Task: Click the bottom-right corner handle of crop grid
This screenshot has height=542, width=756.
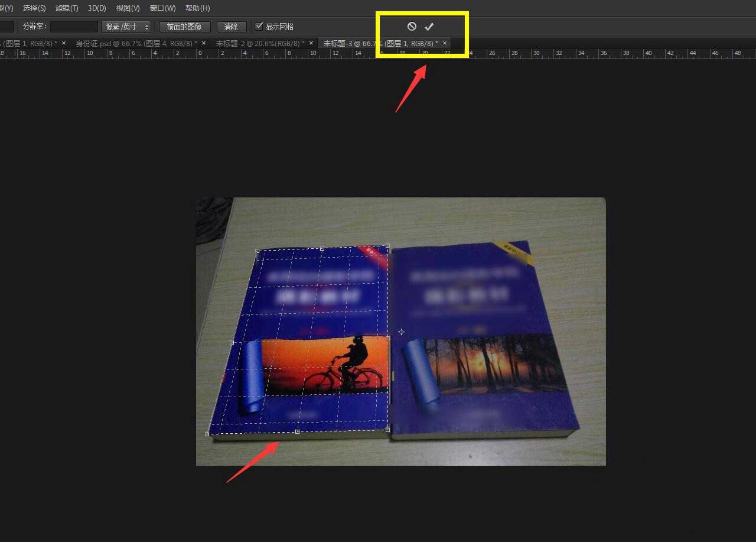Action: [387, 430]
